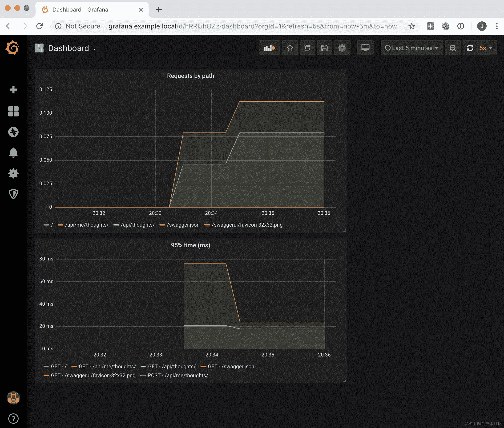This screenshot has height=428, width=504.
Task: Toggle POST - /api/me/thoughts/ legend series
Action: tap(177, 375)
